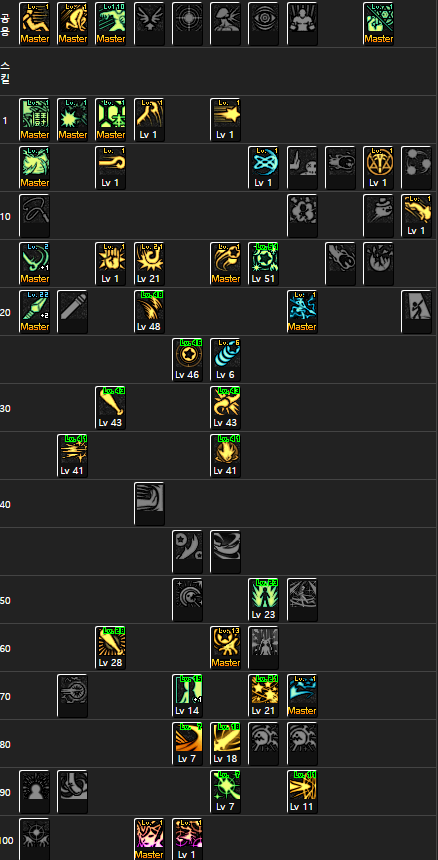438x860 pixels.
Task: Select the locked eye skill in common row
Action: (x=263, y=24)
